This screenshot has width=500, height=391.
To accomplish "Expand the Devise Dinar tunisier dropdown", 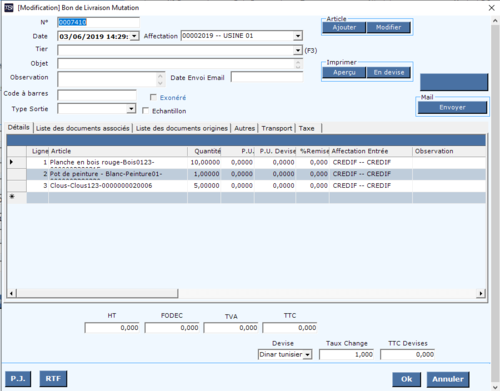I will [x=308, y=354].
